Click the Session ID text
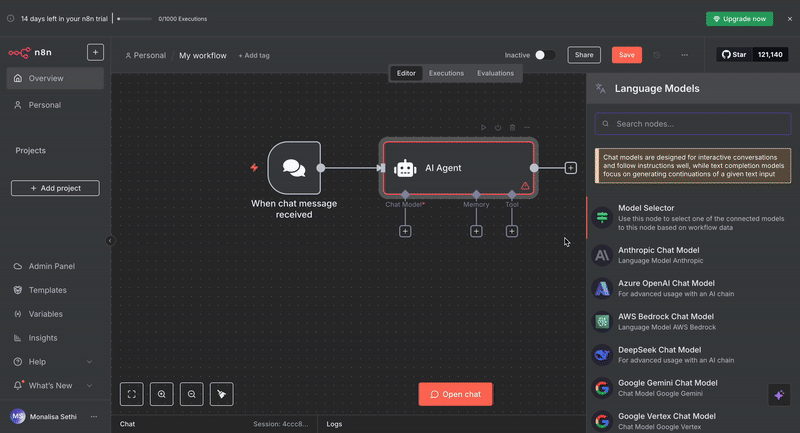This screenshot has width=800, height=433. 281,424
